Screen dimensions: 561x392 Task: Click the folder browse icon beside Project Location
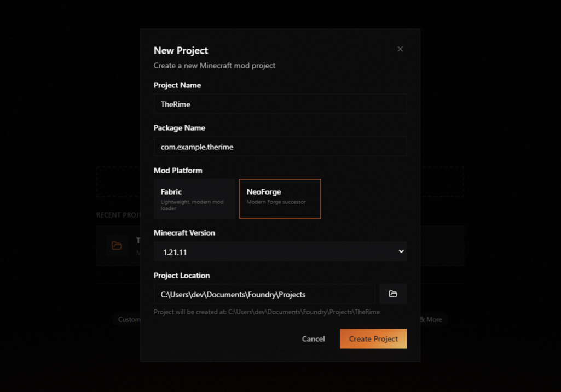tap(393, 294)
